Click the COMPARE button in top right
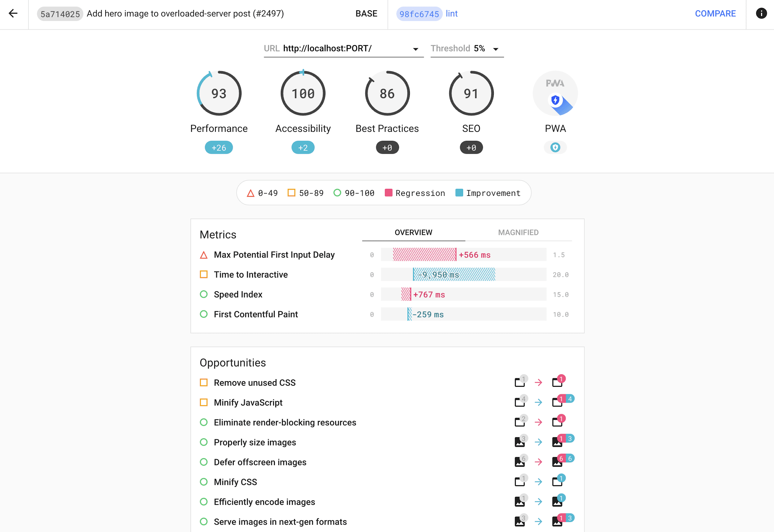 coord(716,14)
